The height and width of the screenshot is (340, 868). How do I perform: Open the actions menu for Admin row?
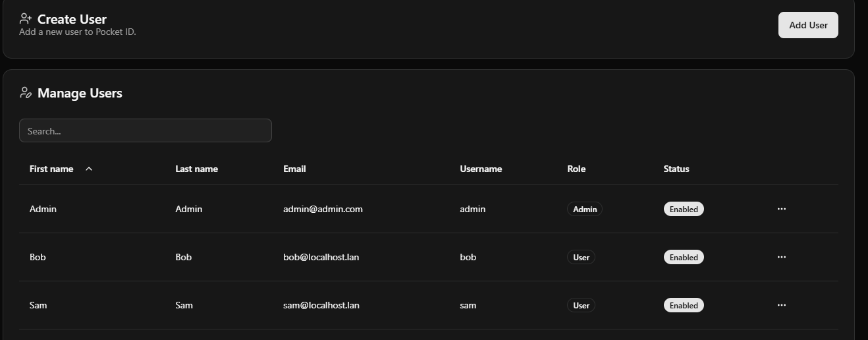pos(781,209)
